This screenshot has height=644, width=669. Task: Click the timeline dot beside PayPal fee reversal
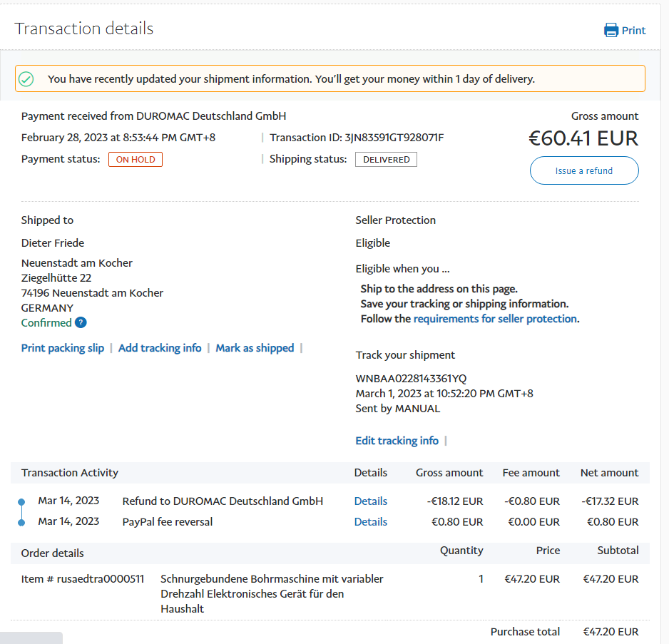(x=21, y=523)
